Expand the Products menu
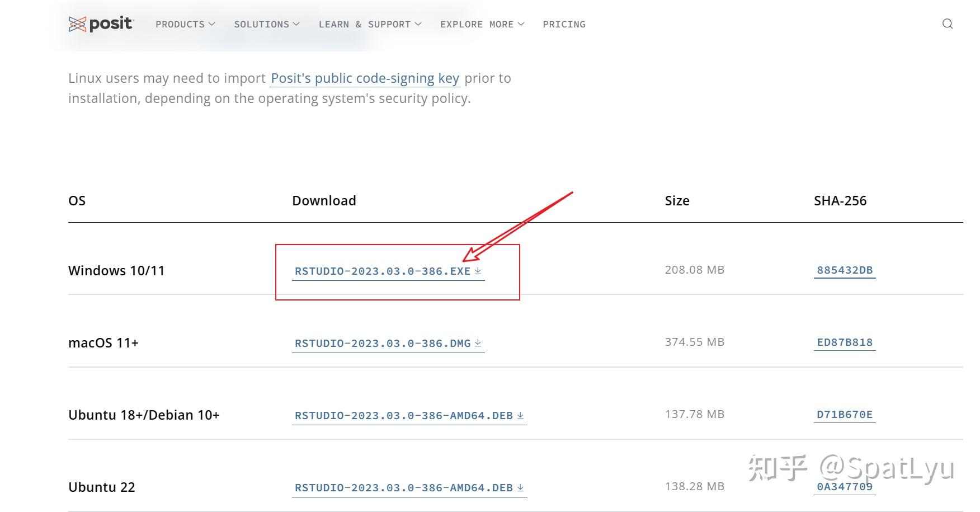Image resolution: width=980 pixels, height=512 pixels. pyautogui.click(x=185, y=24)
